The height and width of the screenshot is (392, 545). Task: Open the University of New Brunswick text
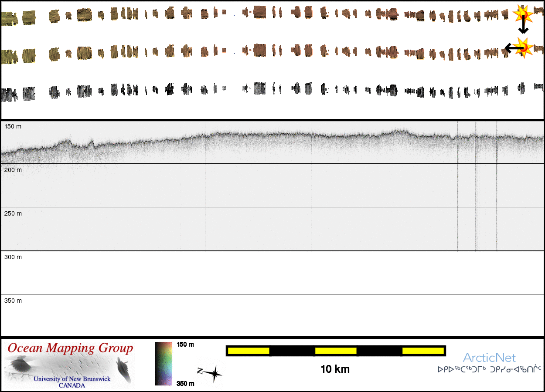click(x=72, y=379)
